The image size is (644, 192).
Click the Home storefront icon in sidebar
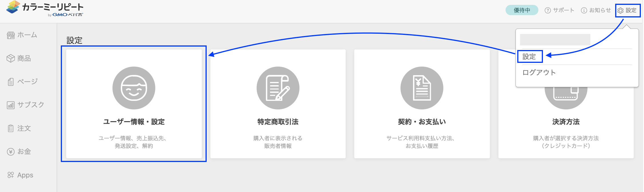(11, 35)
